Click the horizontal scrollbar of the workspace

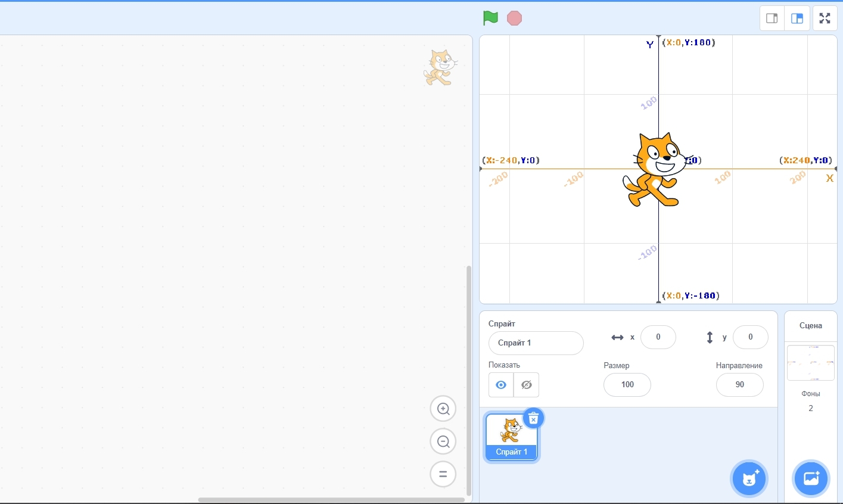pos(331,500)
